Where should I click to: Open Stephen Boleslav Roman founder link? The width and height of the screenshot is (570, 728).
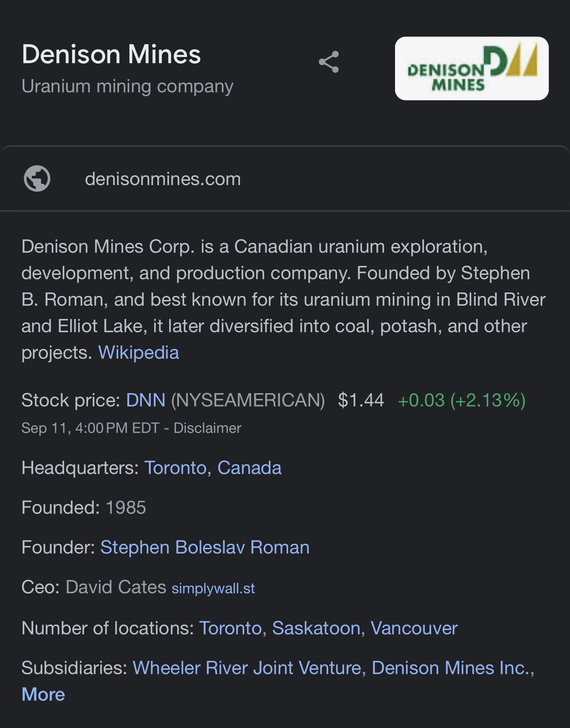pos(205,547)
